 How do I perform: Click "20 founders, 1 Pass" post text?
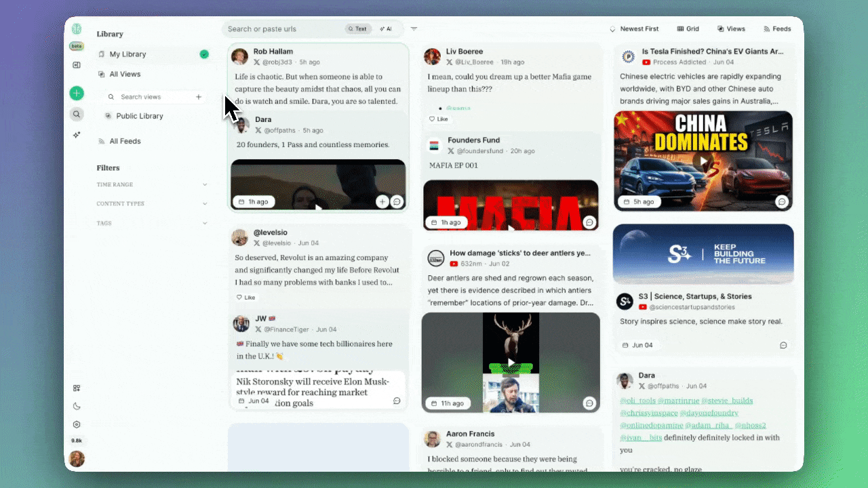coord(313,144)
